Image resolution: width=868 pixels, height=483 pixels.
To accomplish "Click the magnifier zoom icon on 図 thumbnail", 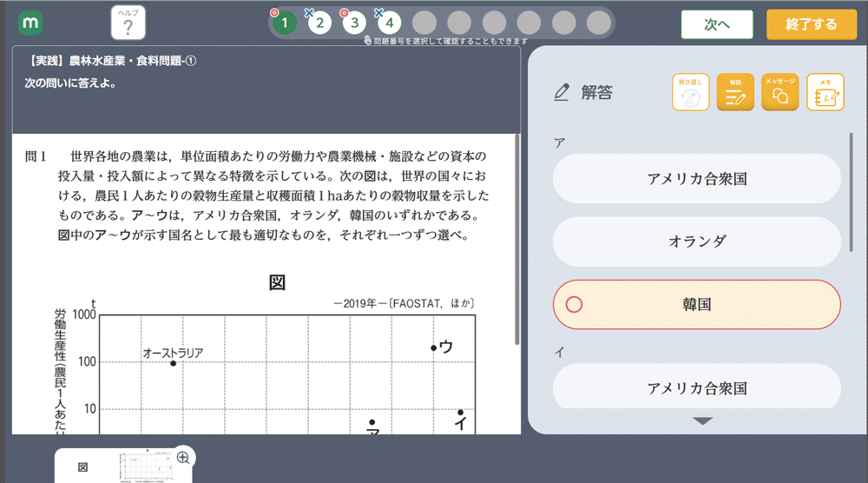I will (x=183, y=458).
